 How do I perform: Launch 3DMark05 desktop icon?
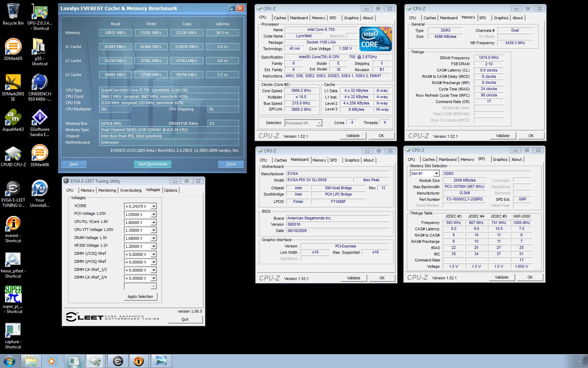(x=13, y=49)
